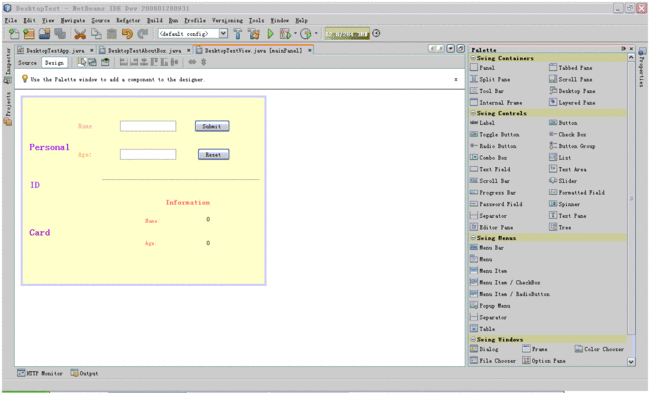Collapse the Swing Windows section
Viewport: 650px width, 393px height.
(473, 340)
